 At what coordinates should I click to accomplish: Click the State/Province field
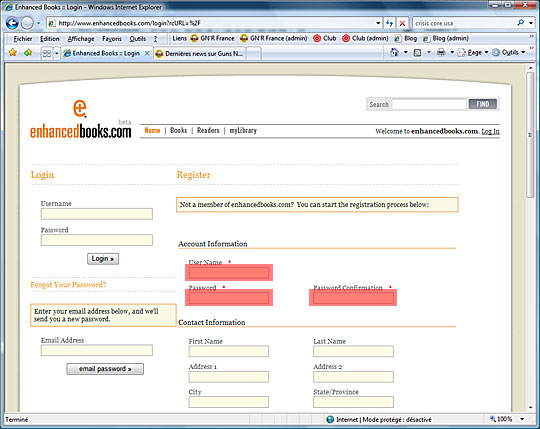pos(353,402)
